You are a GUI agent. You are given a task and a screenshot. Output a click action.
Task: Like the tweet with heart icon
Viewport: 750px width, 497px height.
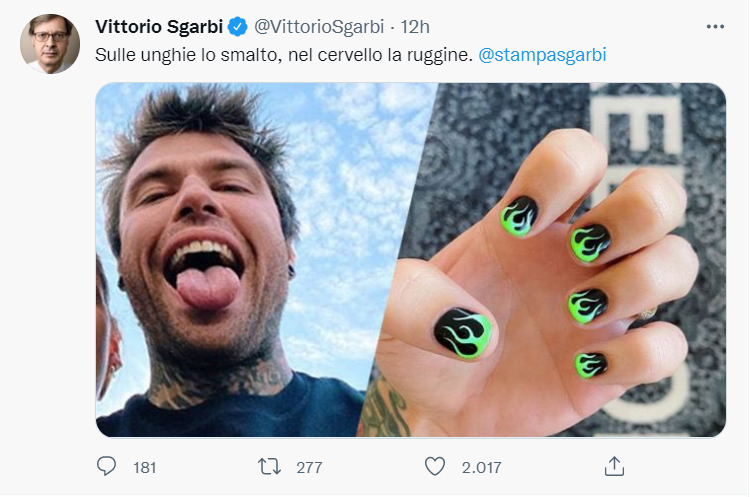pos(434,466)
